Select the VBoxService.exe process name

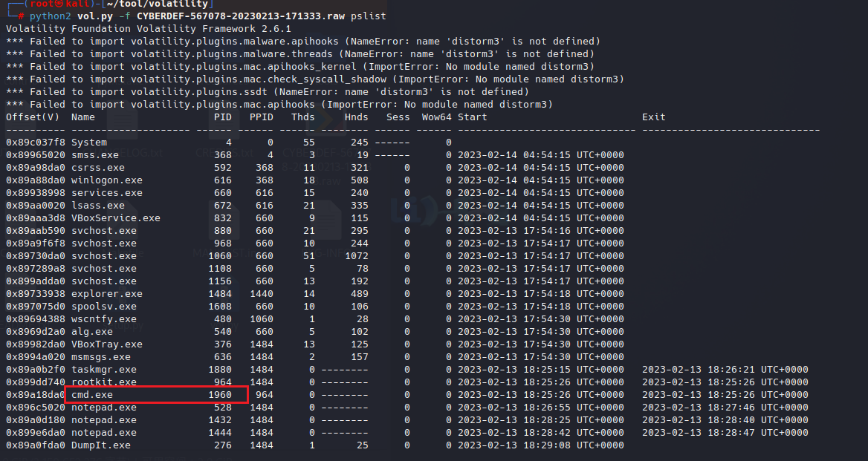[x=116, y=218]
